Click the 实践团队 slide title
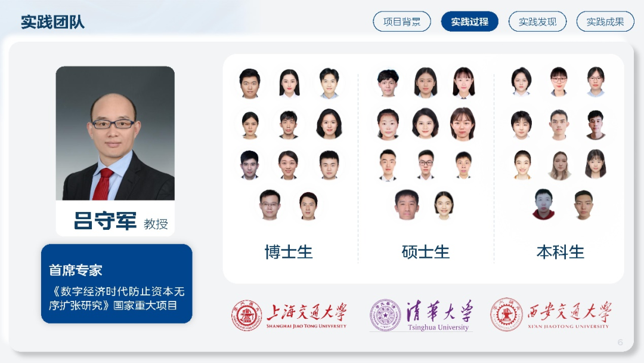 [52, 21]
